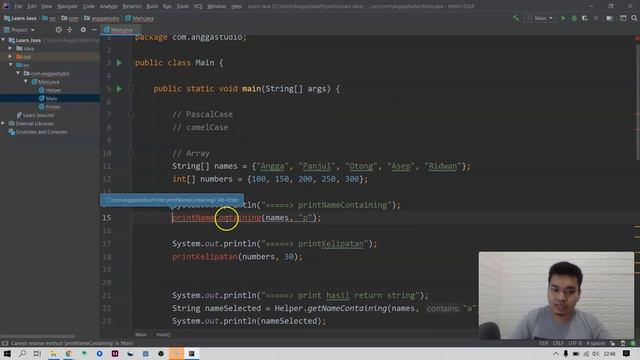This screenshot has height=360, width=640.
Task: Expand the out folder
Action: click(x=11, y=56)
